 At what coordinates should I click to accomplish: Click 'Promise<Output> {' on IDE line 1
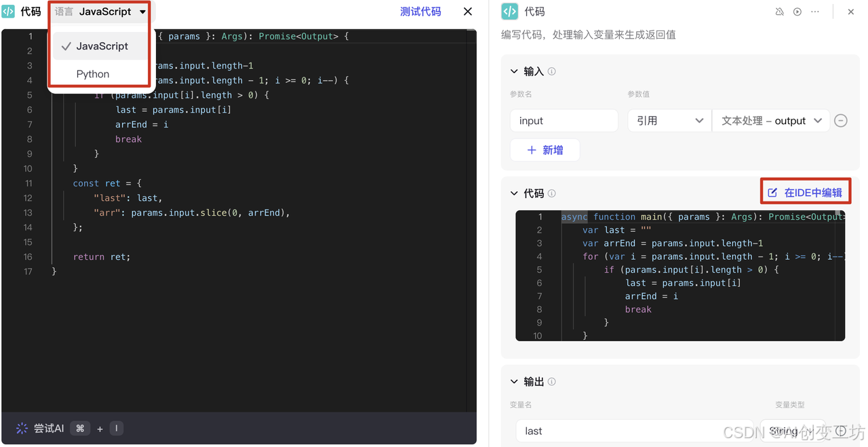click(304, 36)
